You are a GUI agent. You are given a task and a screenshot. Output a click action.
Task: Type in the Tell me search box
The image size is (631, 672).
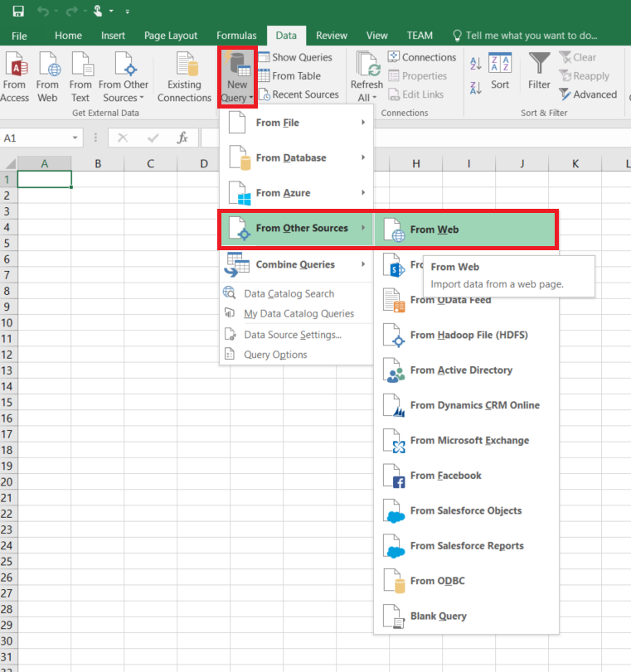pyautogui.click(x=531, y=36)
